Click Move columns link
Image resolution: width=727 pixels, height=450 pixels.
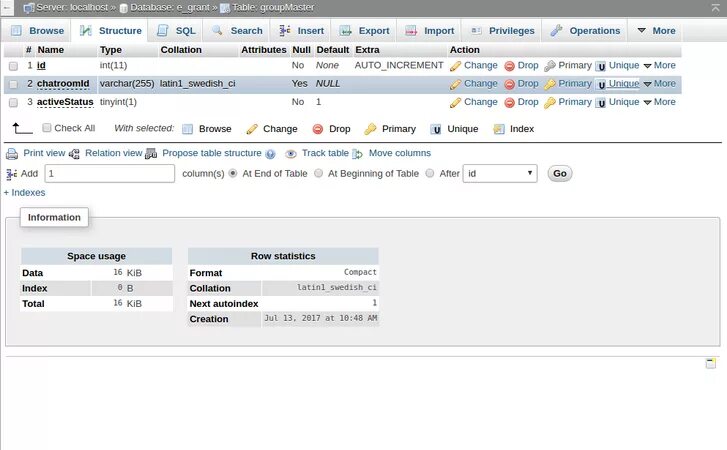400,153
